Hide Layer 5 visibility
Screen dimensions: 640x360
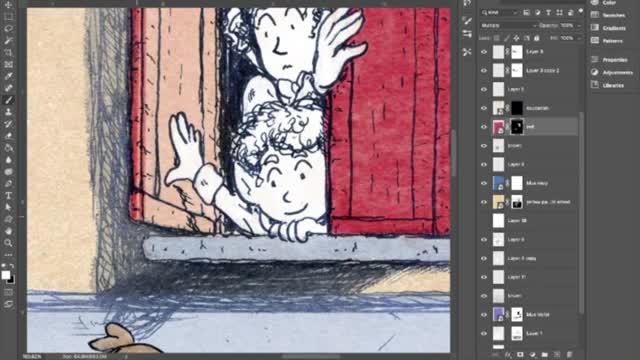tap(484, 89)
